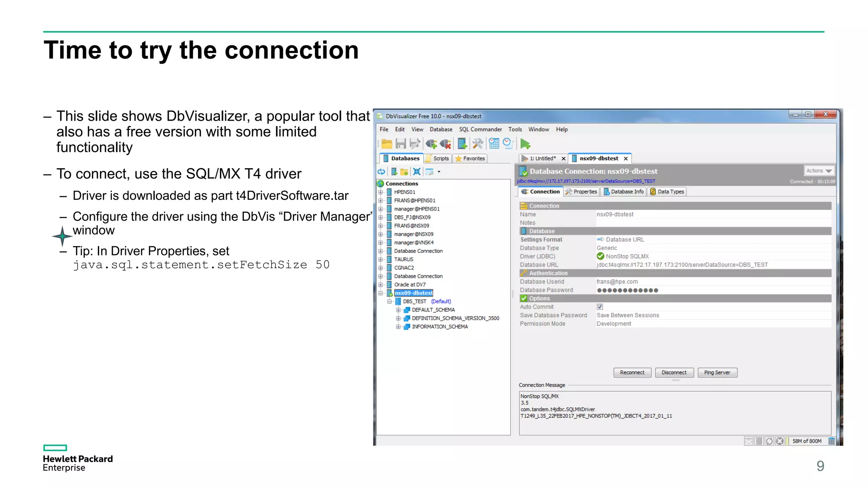Collapse the nsx09-dbstest connection node
This screenshot has height=488, width=868.
[x=380, y=293]
